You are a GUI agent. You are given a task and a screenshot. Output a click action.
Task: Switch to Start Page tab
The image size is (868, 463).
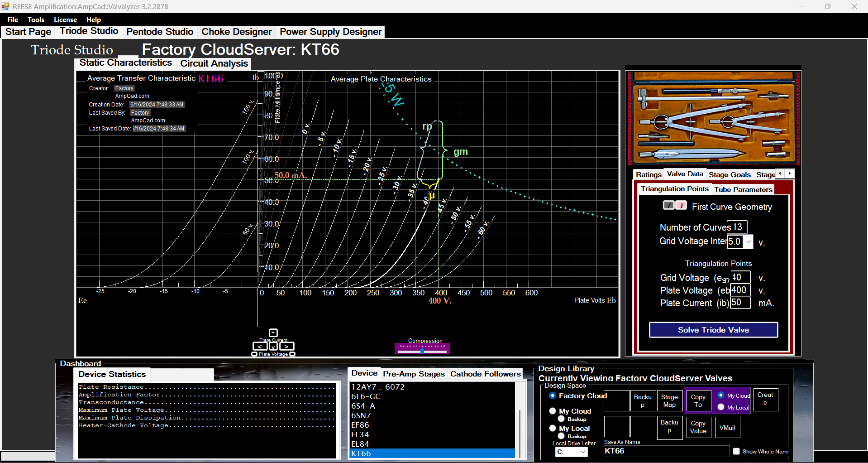click(28, 32)
